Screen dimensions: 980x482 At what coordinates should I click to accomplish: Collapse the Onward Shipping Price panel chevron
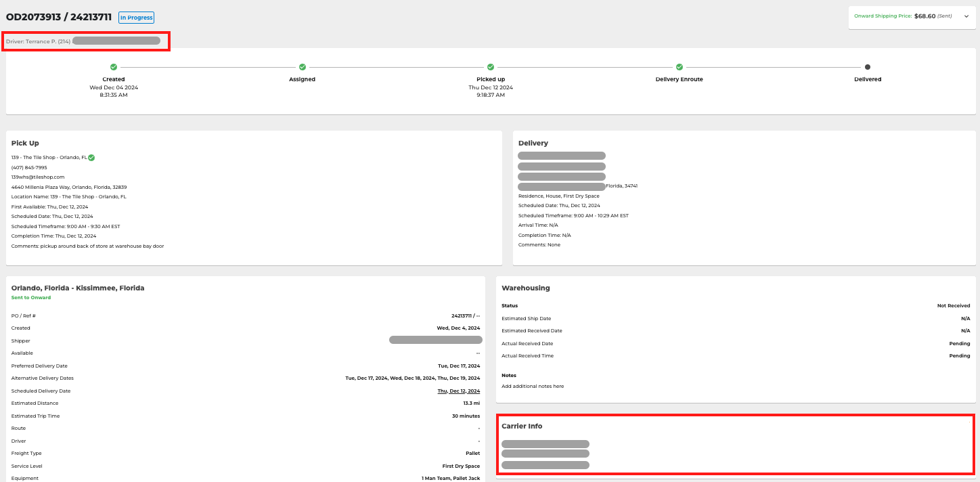pyautogui.click(x=966, y=16)
